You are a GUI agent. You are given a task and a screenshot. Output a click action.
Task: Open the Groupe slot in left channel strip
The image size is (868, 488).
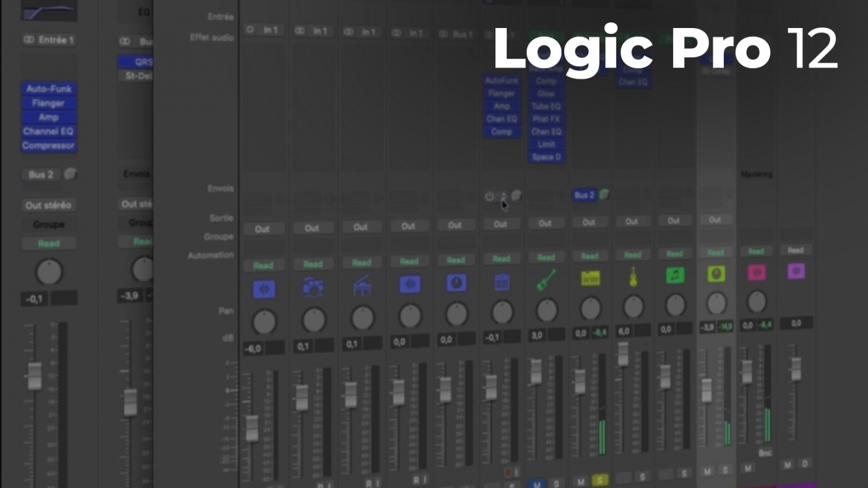click(48, 224)
